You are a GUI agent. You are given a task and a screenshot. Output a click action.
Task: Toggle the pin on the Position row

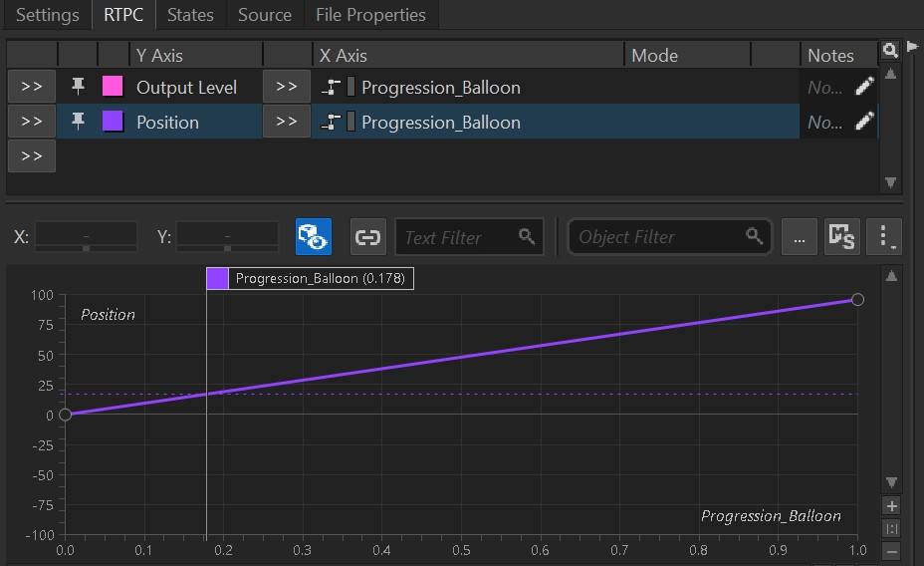(x=79, y=123)
